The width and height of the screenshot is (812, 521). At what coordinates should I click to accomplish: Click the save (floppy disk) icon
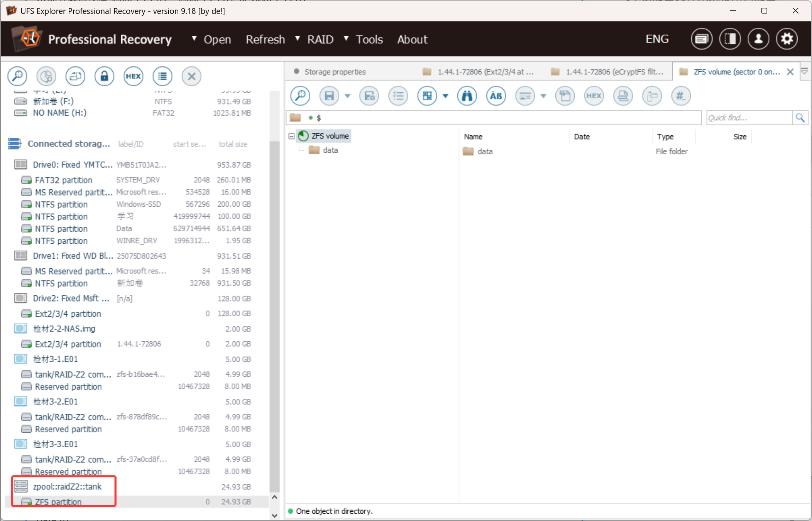tap(329, 96)
